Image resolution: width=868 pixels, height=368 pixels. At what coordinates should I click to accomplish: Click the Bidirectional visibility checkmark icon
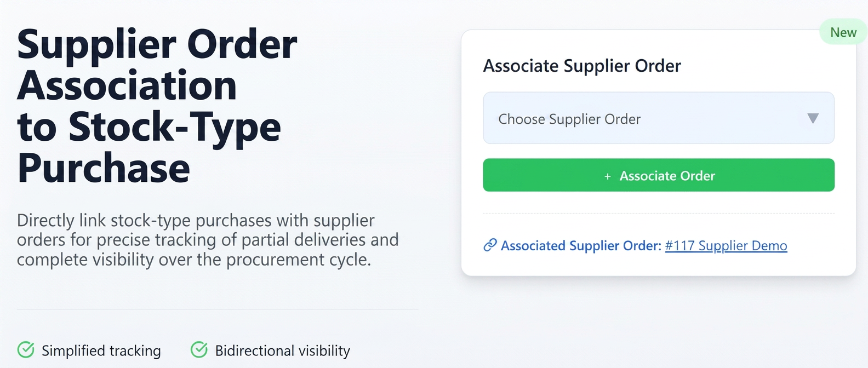coord(199,349)
